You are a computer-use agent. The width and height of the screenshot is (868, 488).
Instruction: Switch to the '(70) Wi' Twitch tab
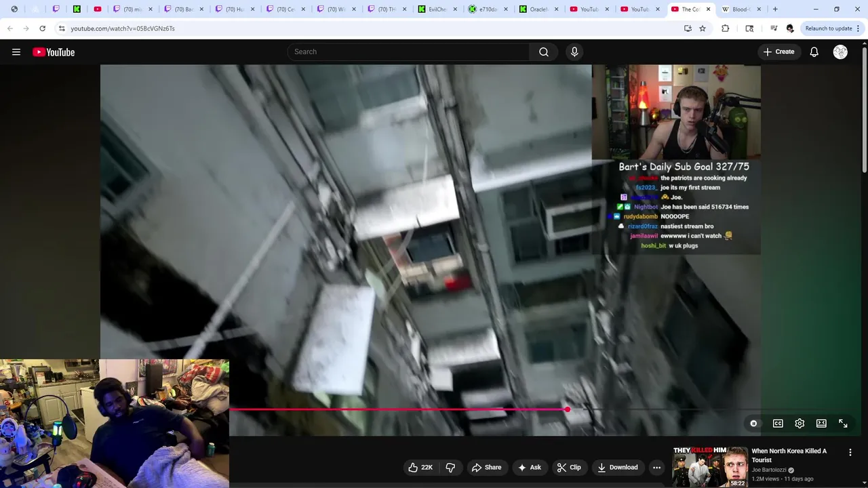click(336, 9)
